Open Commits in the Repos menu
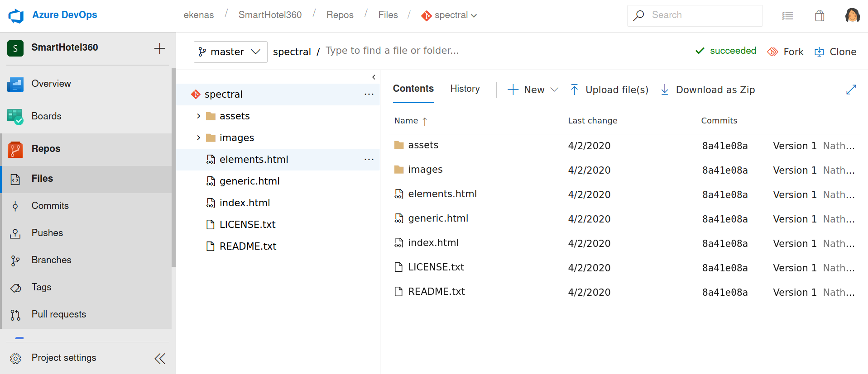Screen dimensions: 868x374 tap(50, 206)
